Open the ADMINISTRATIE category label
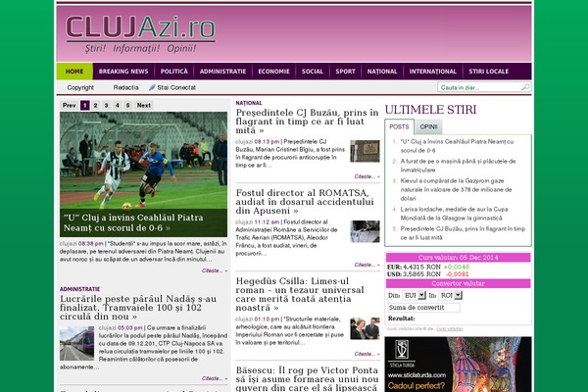Image resolution: width=588 pixels, height=392 pixels. tap(79, 289)
